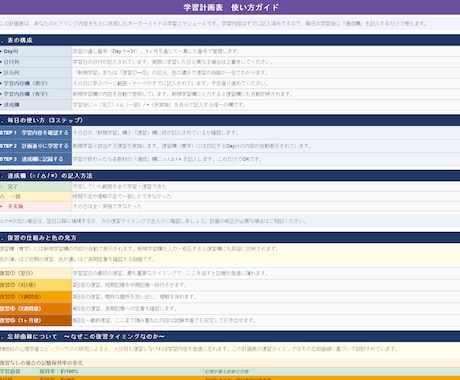Click the green '完了' cell
The height and width of the screenshot is (380, 460).
click(36, 187)
